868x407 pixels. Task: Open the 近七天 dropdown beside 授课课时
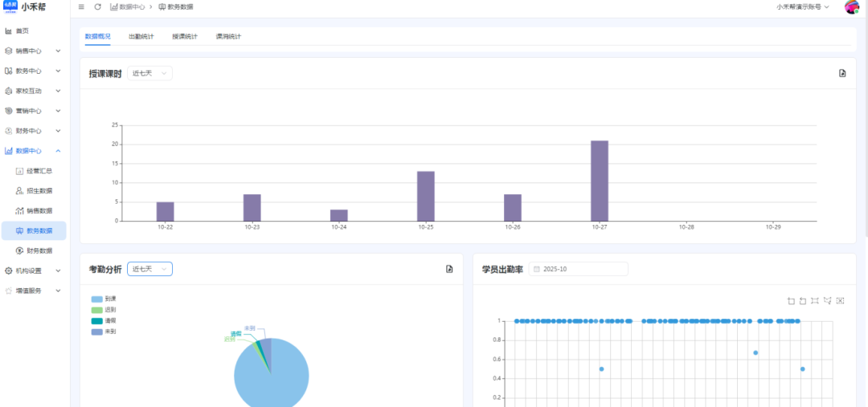tap(149, 73)
